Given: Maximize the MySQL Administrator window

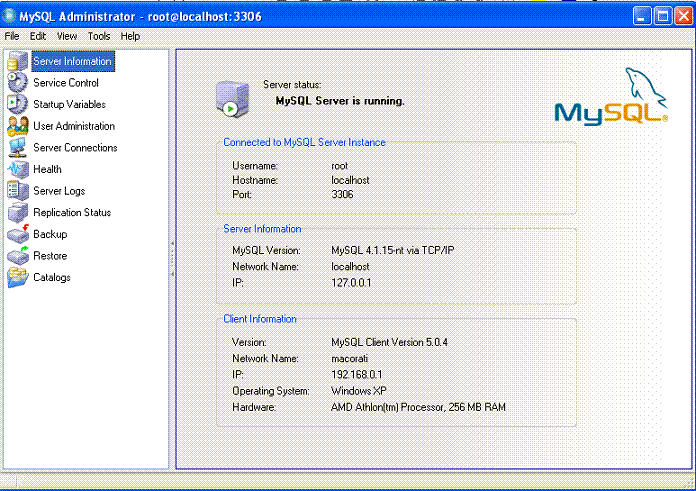Looking at the screenshot, I should tap(663, 16).
